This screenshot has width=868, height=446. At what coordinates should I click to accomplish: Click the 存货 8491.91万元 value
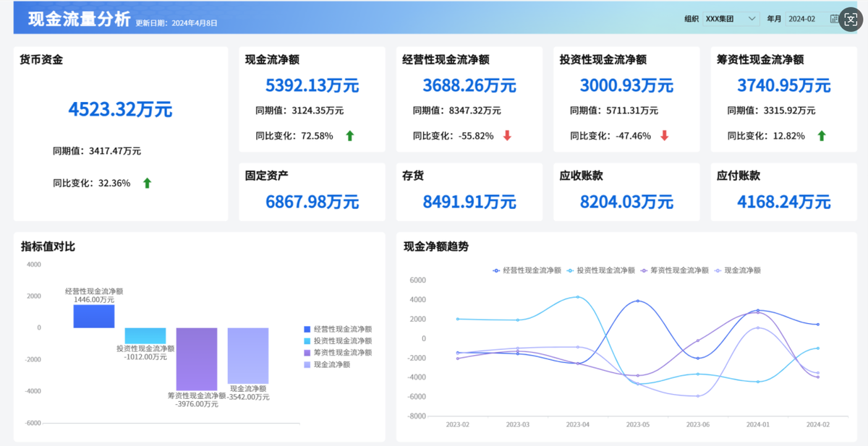[469, 201]
